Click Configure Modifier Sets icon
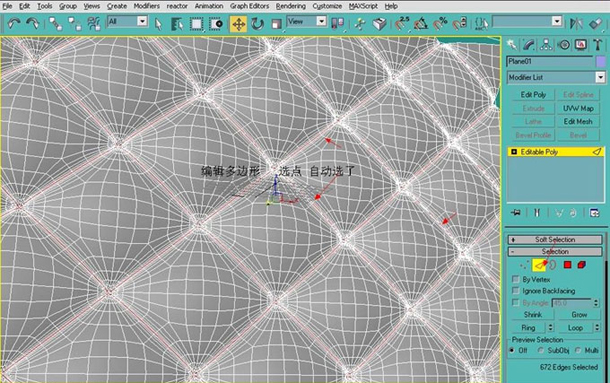The height and width of the screenshot is (383, 610). click(x=594, y=213)
